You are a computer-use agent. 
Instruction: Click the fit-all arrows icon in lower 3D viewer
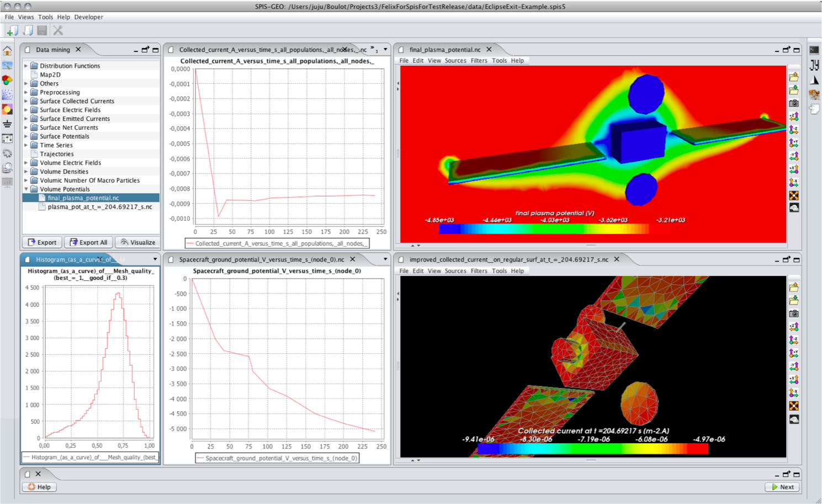coord(793,406)
